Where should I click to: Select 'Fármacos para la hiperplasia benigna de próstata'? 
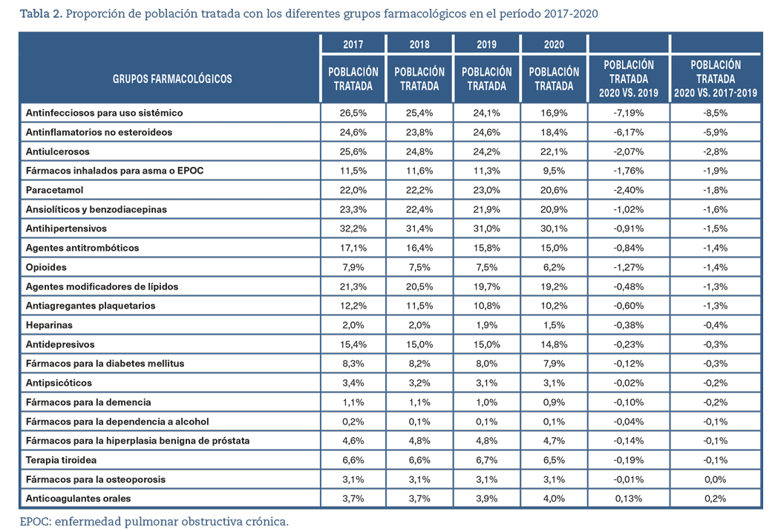(137, 441)
